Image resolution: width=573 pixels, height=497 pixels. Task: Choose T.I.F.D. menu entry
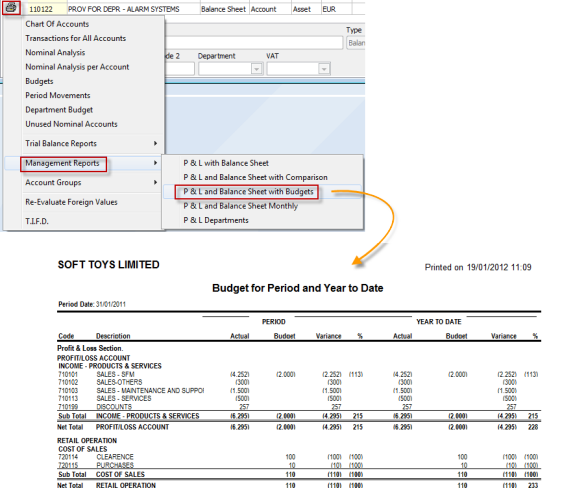coord(37,221)
